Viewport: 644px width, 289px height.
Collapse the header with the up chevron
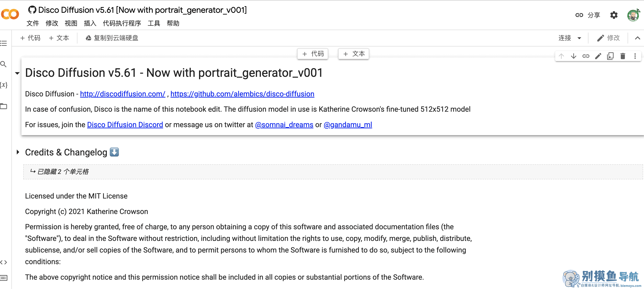tap(637, 38)
